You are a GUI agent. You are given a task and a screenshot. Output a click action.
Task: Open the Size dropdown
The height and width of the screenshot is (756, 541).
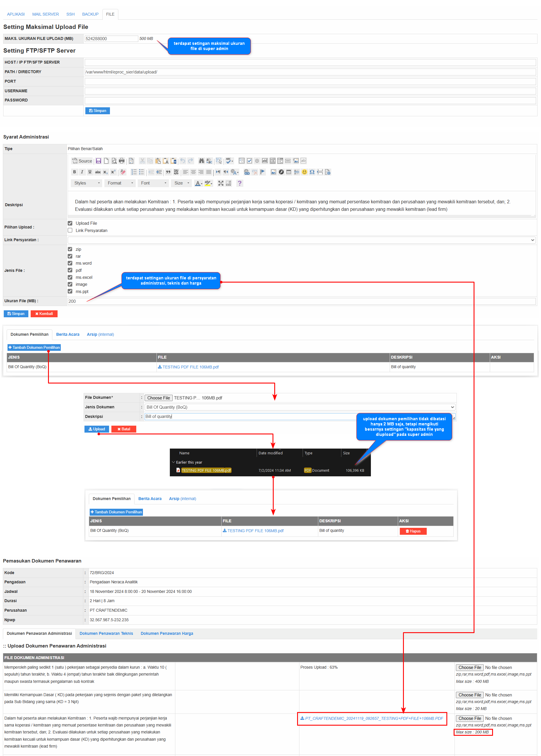(182, 183)
